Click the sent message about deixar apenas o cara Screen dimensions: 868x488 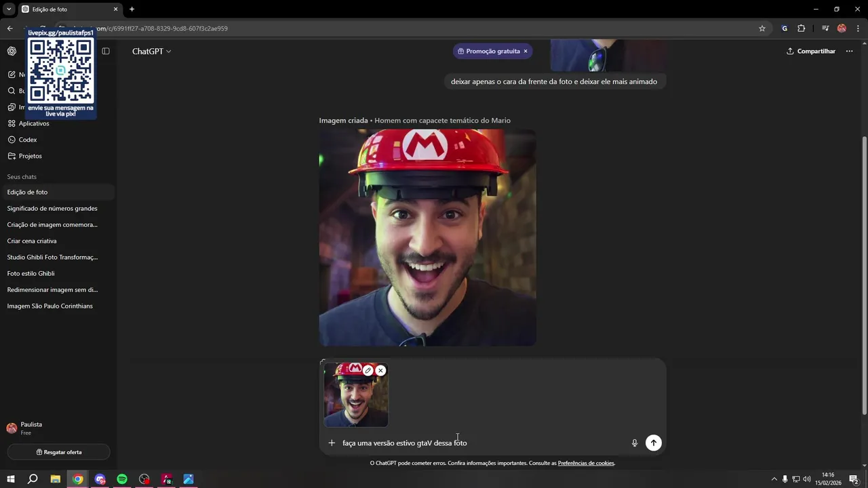(x=554, y=81)
